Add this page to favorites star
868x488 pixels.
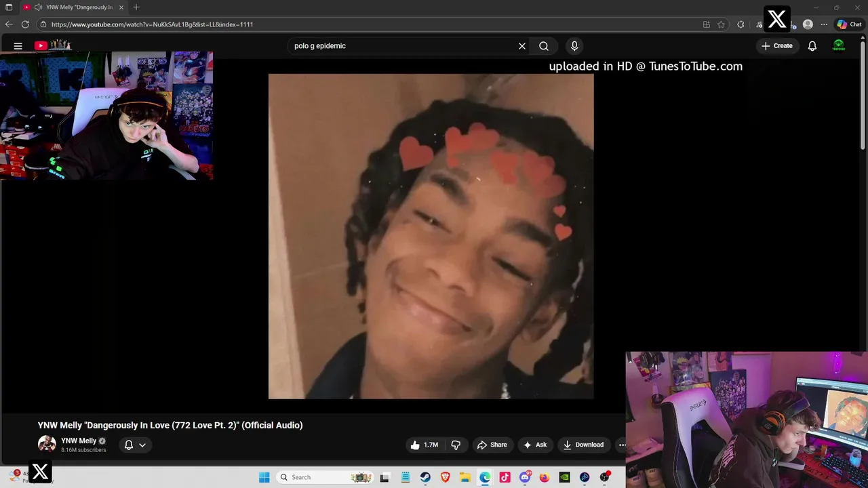pyautogui.click(x=721, y=24)
